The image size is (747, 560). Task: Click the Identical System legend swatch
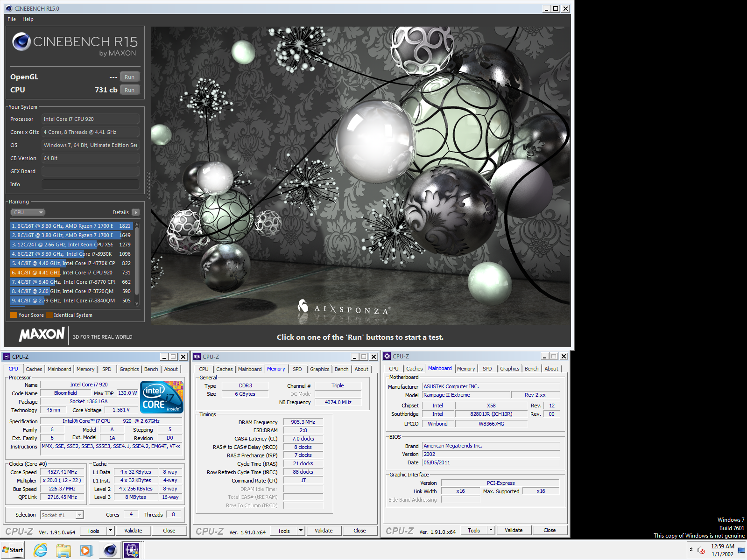49,315
